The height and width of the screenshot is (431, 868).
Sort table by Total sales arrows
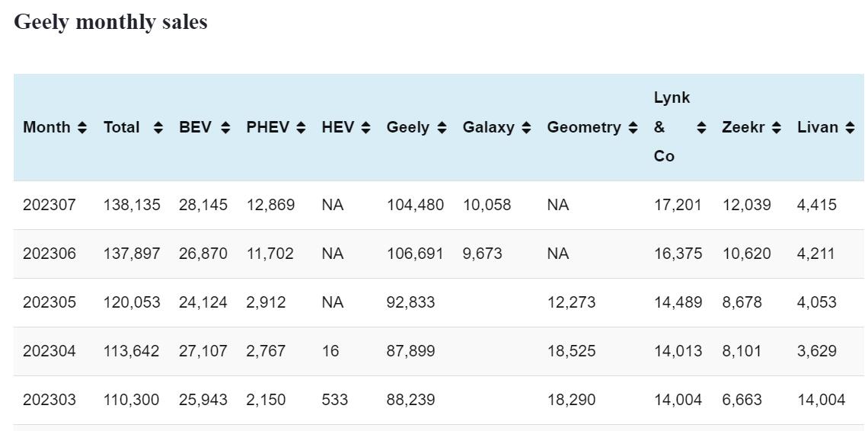coord(158,128)
